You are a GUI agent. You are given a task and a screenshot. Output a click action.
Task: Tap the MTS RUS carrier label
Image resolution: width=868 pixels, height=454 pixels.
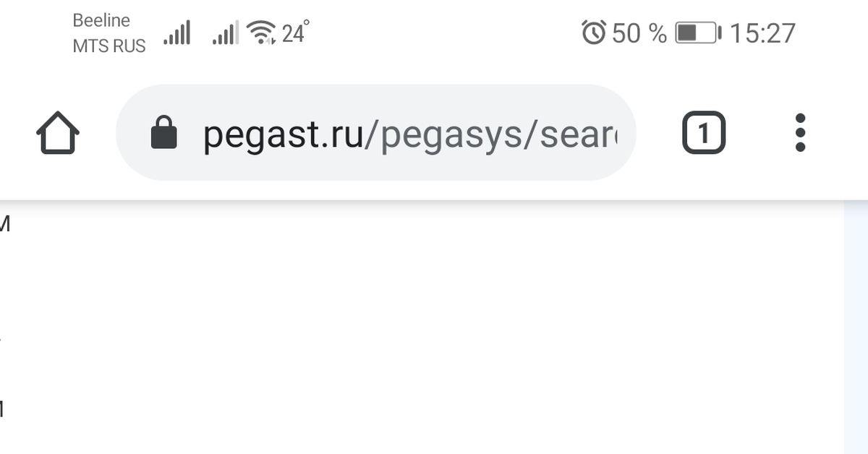pos(109,46)
